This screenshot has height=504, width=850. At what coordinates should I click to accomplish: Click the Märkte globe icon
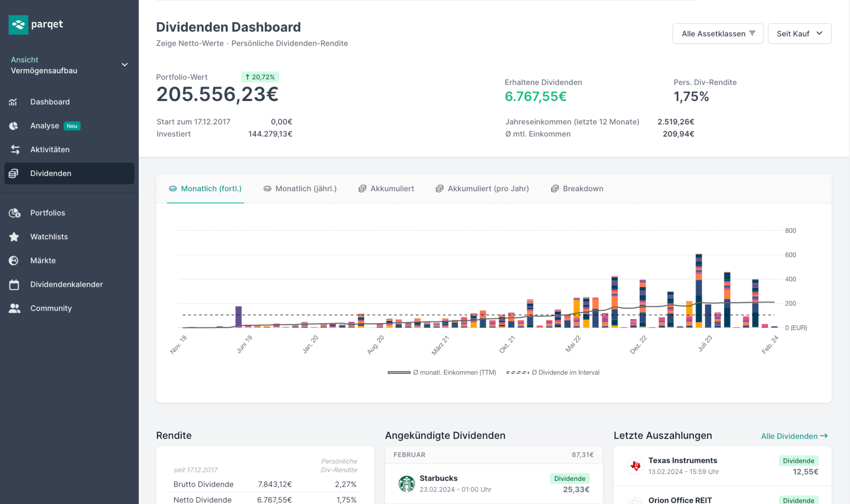pos(14,260)
